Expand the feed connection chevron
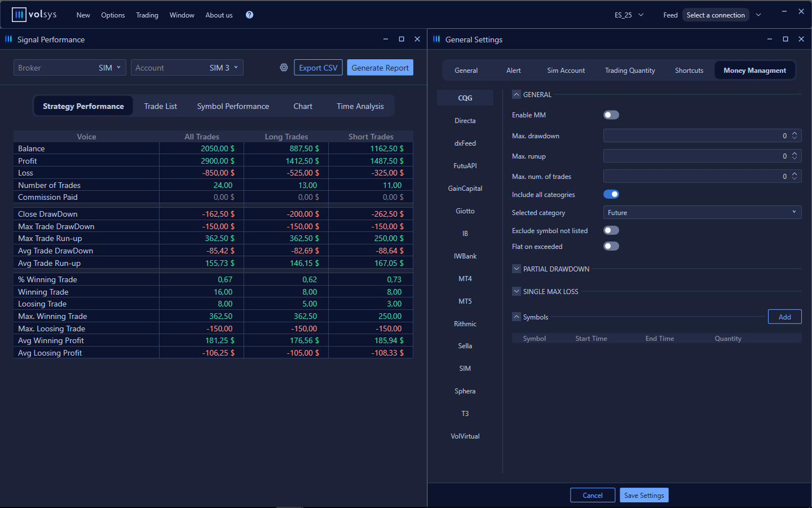Viewport: 812px width, 508px height. pos(758,15)
